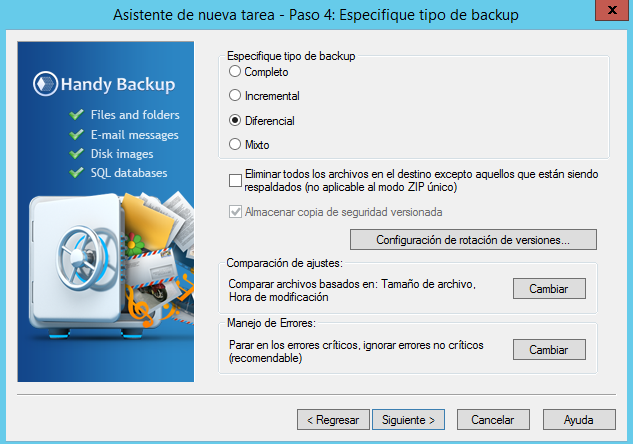Click the checkmark beside E-mail messages
This screenshot has width=633, height=444.
[x=76, y=134]
